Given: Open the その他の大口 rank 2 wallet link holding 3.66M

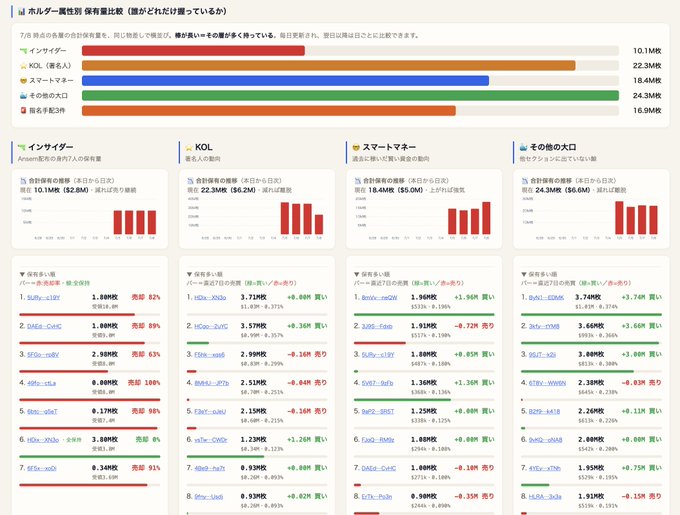Looking at the screenshot, I should [544, 326].
